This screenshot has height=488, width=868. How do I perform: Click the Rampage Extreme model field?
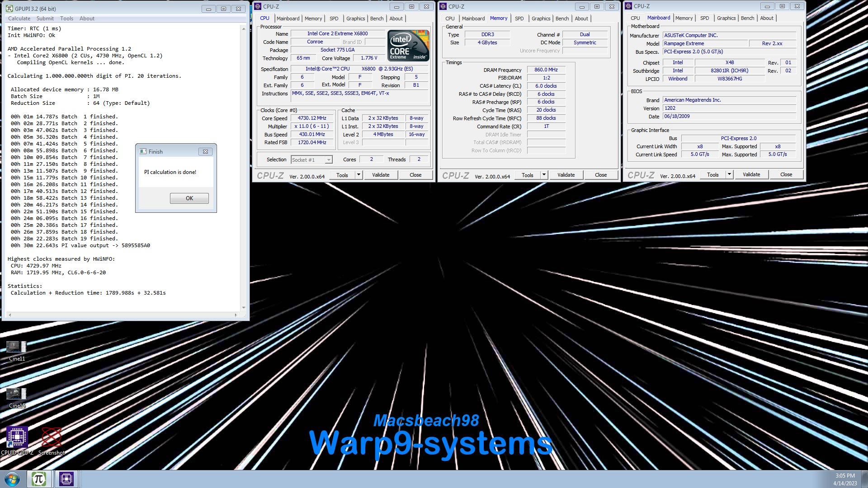[x=704, y=43]
